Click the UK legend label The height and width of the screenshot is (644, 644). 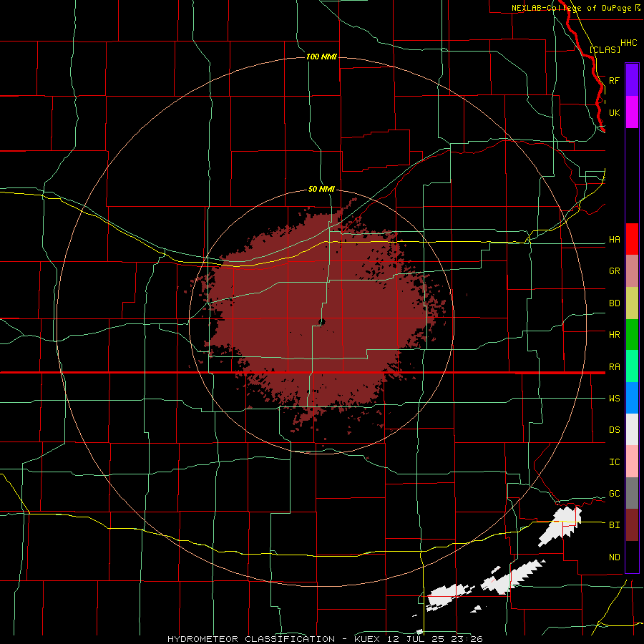(614, 113)
